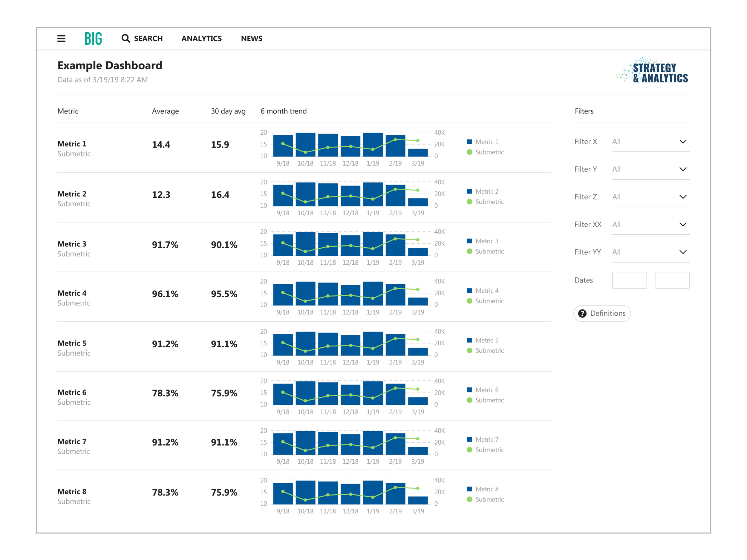Click the BIG logo

pos(93,39)
